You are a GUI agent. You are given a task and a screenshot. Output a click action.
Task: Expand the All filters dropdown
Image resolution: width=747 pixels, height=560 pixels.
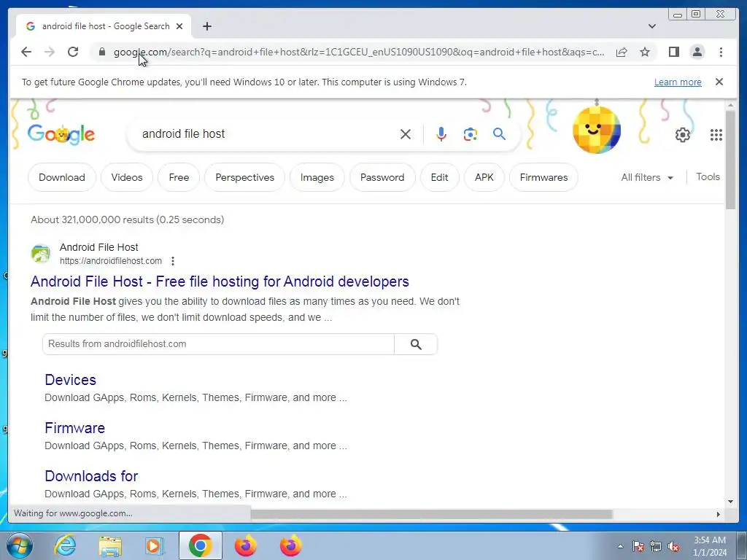click(647, 177)
